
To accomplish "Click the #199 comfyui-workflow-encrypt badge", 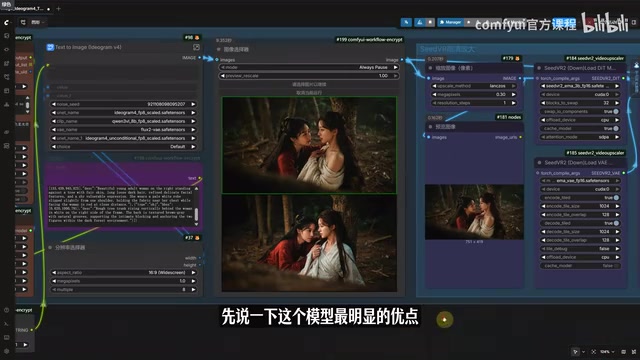I will pyautogui.click(x=369, y=40).
